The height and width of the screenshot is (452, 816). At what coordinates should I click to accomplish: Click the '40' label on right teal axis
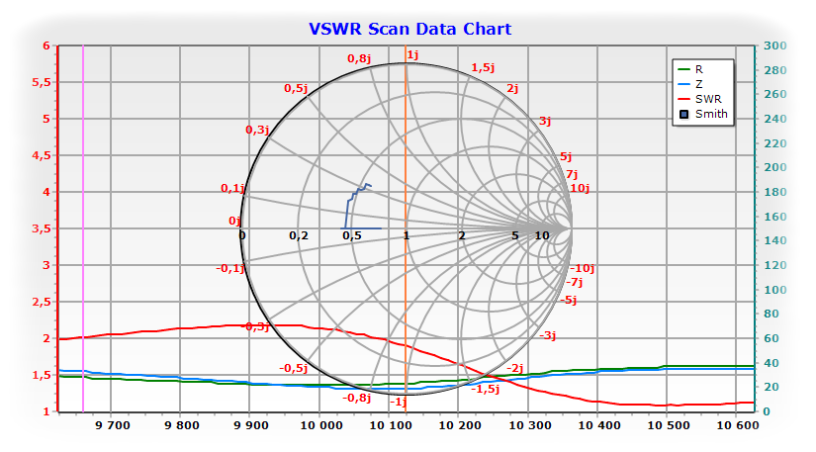tap(771, 363)
